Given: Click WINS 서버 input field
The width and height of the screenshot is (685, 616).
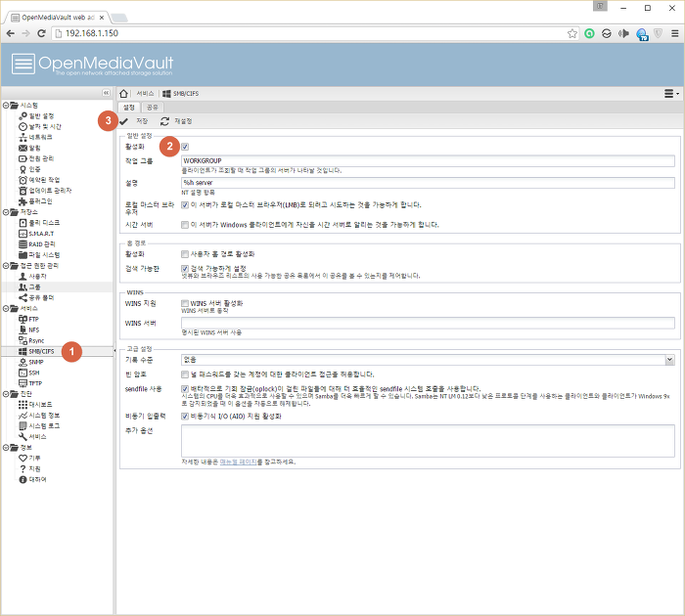Looking at the screenshot, I should pos(428,323).
